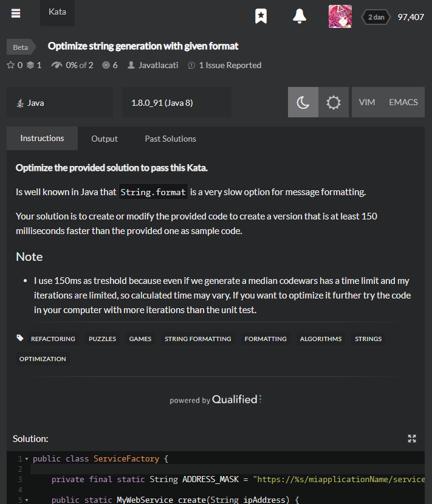Click your profile avatar thumbnail

tap(340, 16)
